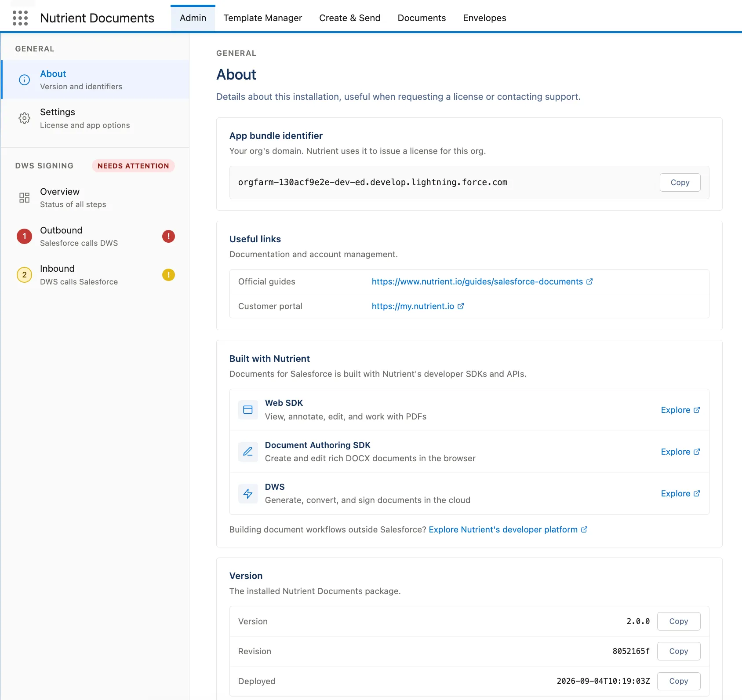Switch to the Admin tab
This screenshot has height=700, width=742.
[193, 18]
